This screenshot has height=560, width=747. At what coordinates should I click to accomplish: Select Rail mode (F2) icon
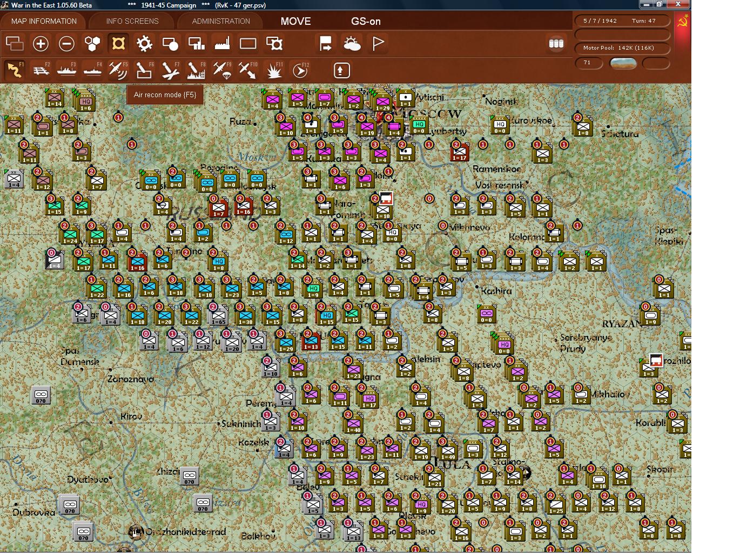point(41,70)
